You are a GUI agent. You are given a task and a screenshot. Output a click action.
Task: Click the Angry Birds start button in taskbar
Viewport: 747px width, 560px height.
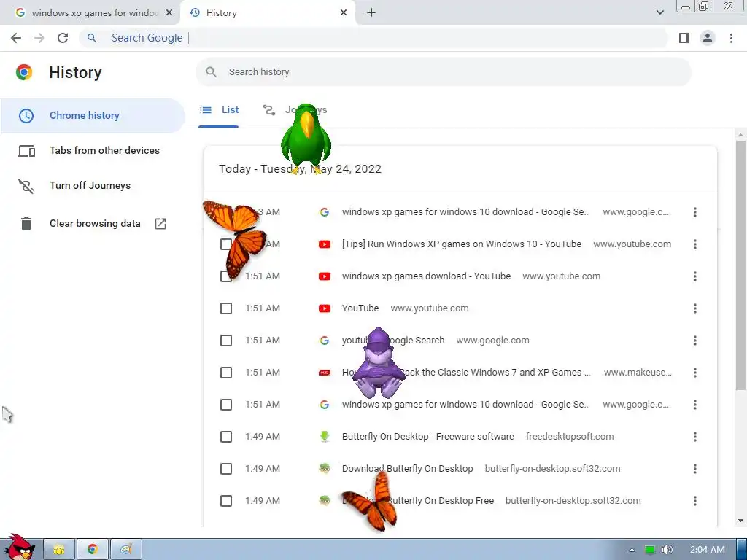18,547
